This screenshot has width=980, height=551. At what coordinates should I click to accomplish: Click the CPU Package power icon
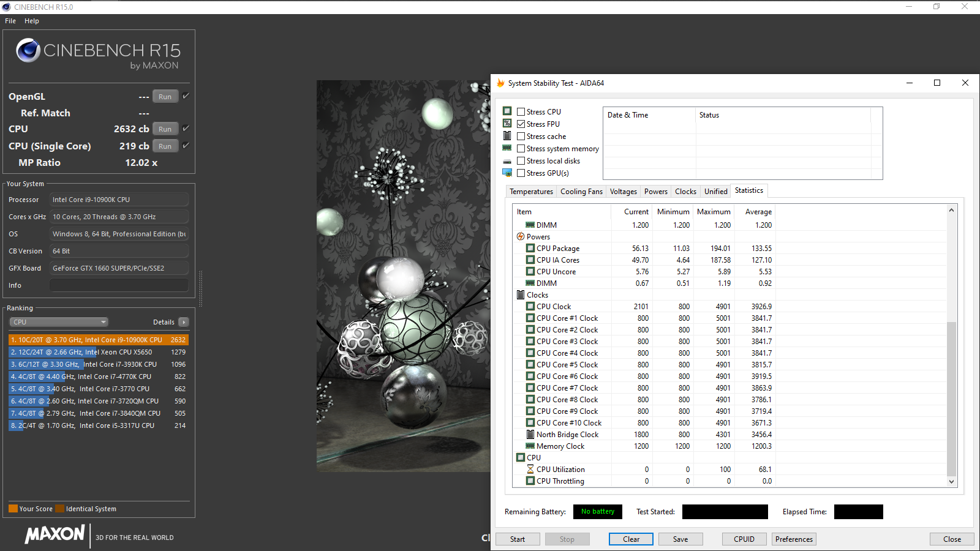530,248
